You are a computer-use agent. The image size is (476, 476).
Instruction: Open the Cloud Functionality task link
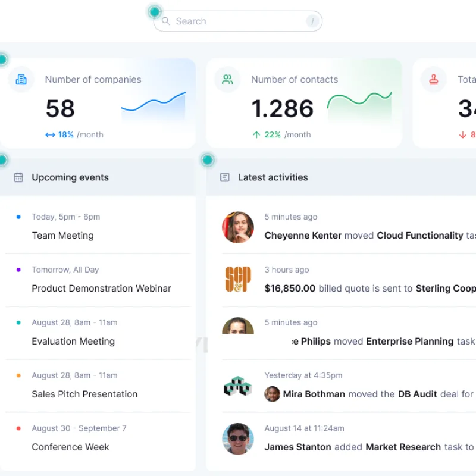tap(420, 236)
